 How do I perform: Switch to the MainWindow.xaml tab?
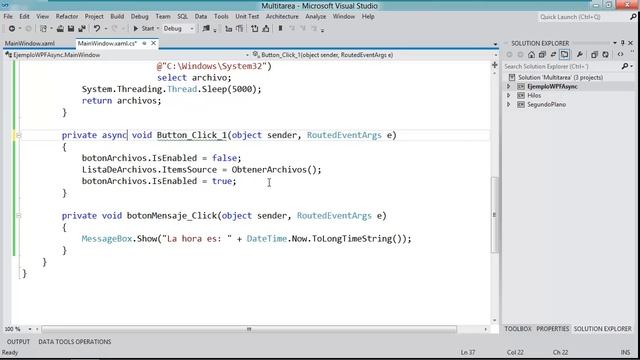click(x=30, y=43)
